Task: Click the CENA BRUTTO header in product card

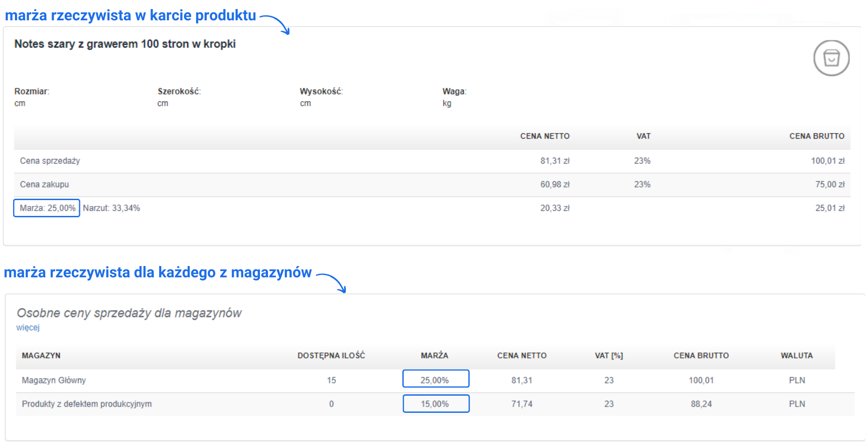Action: pyautogui.click(x=816, y=136)
